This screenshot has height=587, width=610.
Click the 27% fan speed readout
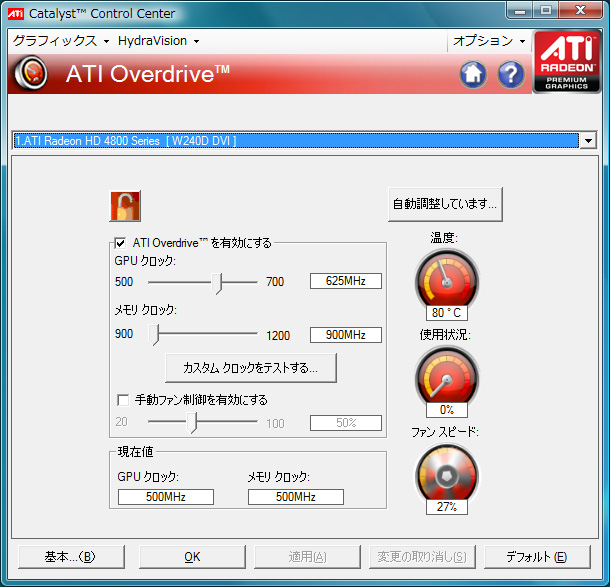tap(447, 507)
